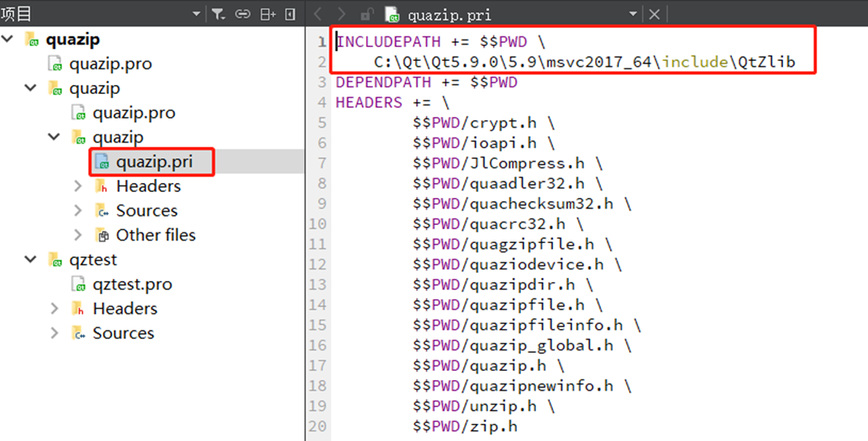The width and height of the screenshot is (868, 441).
Task: Click the file lock icon
Action: (x=366, y=14)
